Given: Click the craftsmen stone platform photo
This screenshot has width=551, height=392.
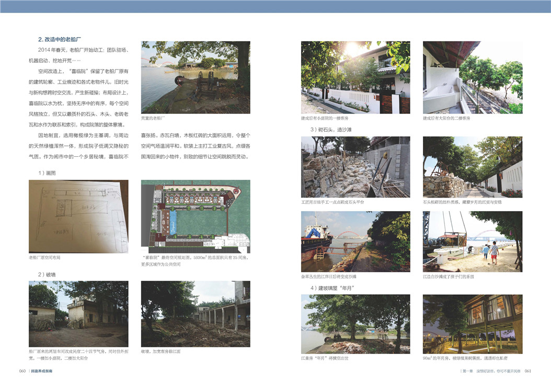Looking at the screenshot, I should click(355, 167).
